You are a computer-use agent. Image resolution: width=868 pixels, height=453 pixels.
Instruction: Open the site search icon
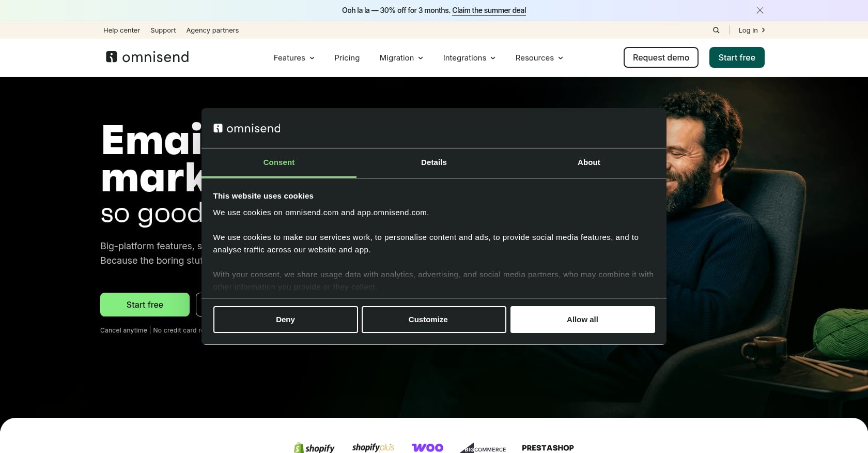(x=716, y=30)
